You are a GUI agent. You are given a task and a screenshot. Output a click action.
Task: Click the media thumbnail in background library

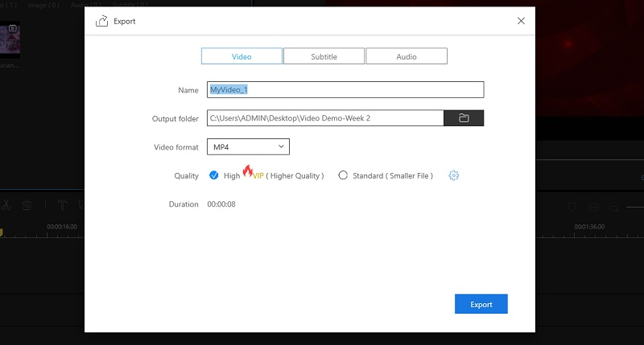[10, 39]
